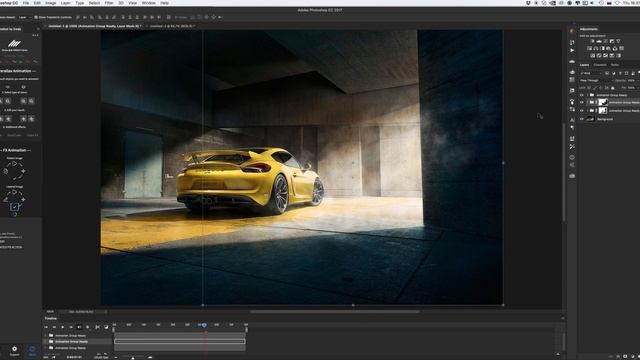Step to next frame in timeline

coord(71,327)
